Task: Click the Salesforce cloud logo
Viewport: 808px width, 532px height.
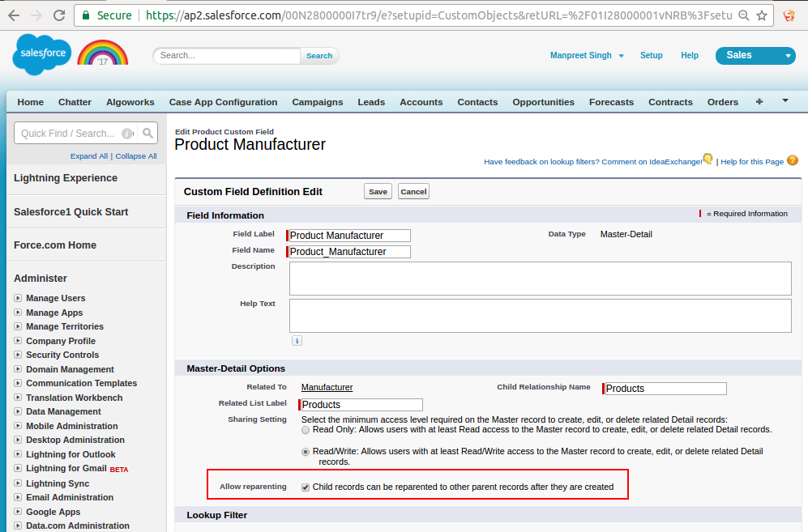Action: click(x=42, y=55)
